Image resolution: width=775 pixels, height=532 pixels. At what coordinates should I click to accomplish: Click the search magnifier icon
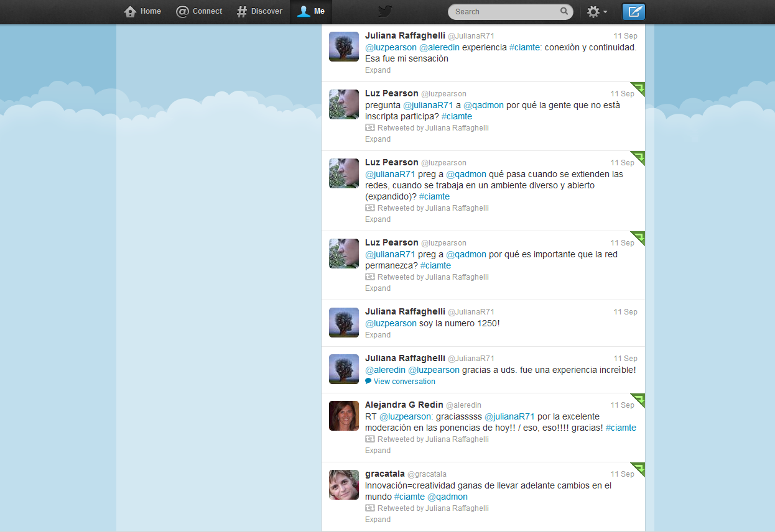(x=564, y=11)
